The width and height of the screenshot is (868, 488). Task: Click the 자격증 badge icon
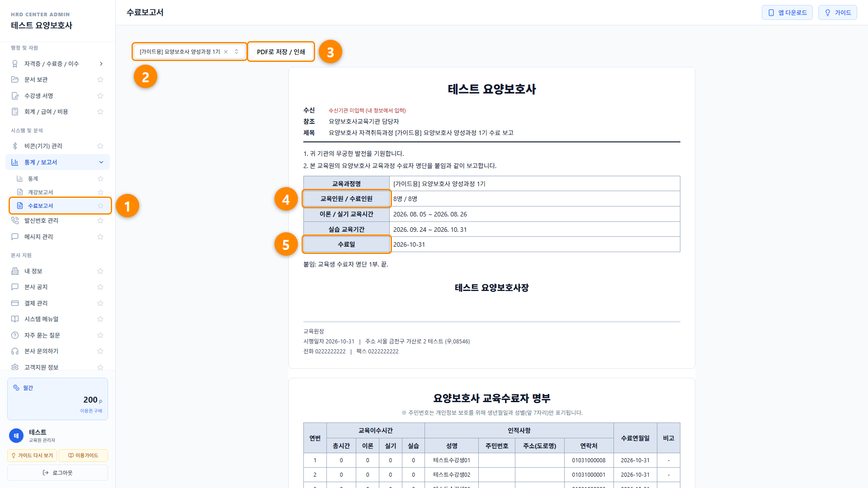15,64
